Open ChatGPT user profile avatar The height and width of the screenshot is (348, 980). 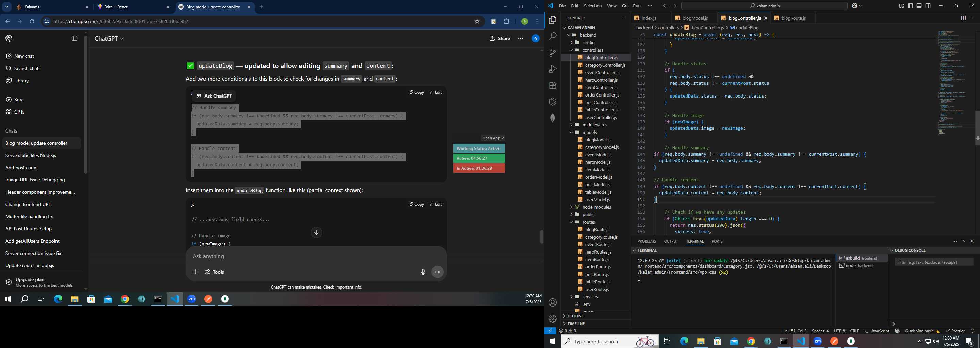[535, 39]
